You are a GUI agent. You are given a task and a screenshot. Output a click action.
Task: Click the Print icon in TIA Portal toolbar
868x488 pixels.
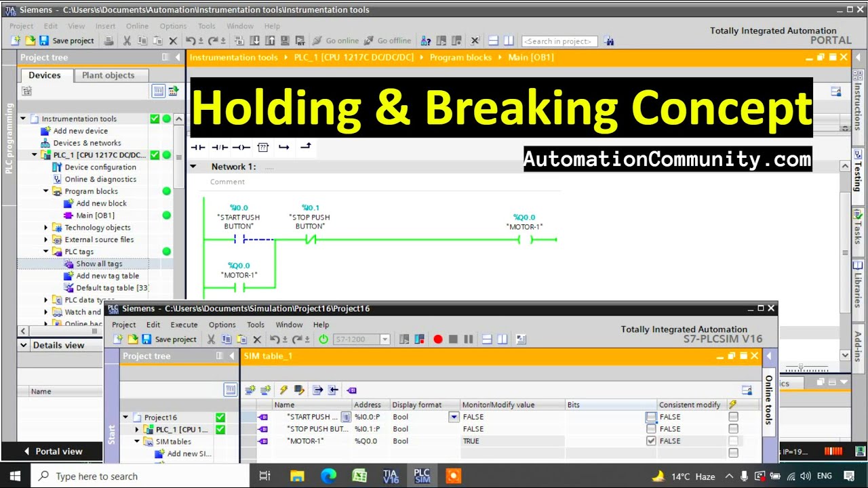[x=109, y=41]
